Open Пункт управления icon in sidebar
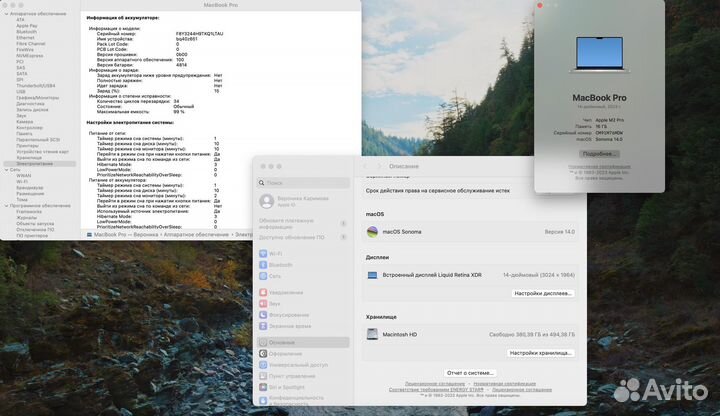The width and height of the screenshot is (720, 416). (x=263, y=376)
